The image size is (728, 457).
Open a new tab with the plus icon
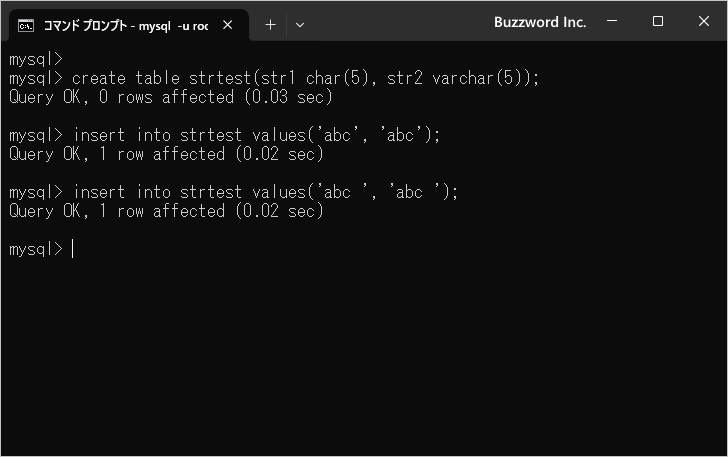pos(270,25)
